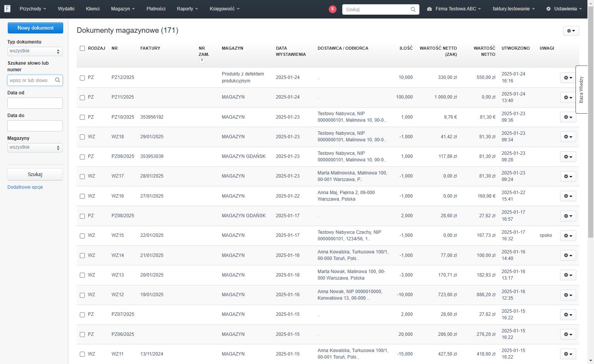Open table settings gear above the list
Image resolution: width=594 pixels, height=364 pixels.
click(571, 31)
